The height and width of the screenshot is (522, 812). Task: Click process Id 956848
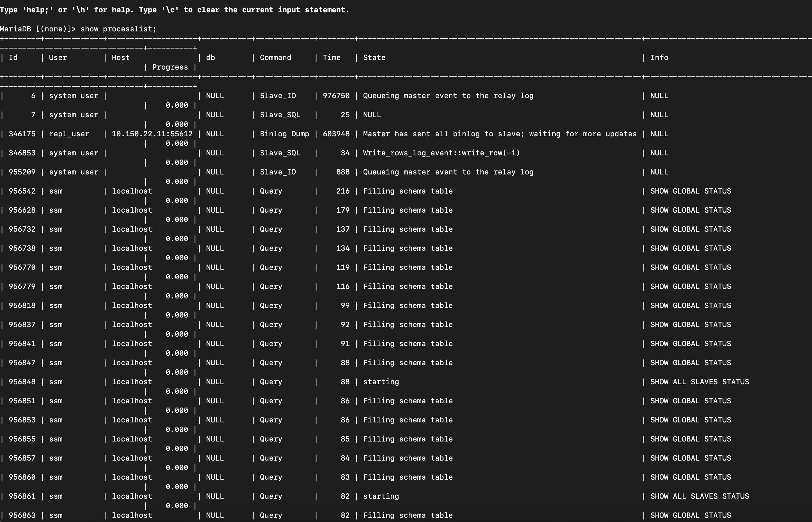[x=22, y=382]
